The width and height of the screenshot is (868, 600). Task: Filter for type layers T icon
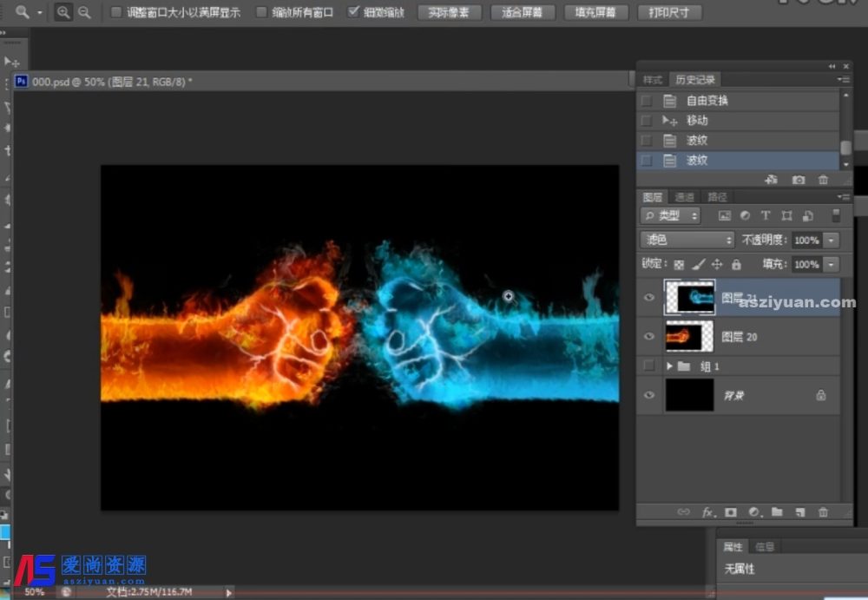766,216
